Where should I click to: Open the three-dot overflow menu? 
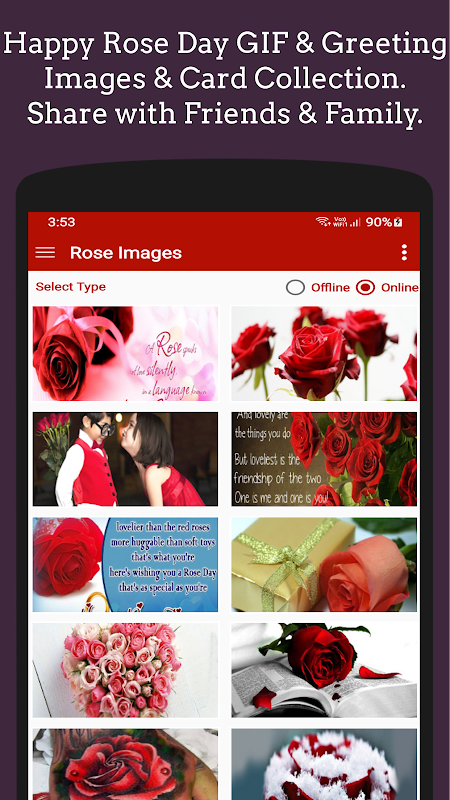404,252
